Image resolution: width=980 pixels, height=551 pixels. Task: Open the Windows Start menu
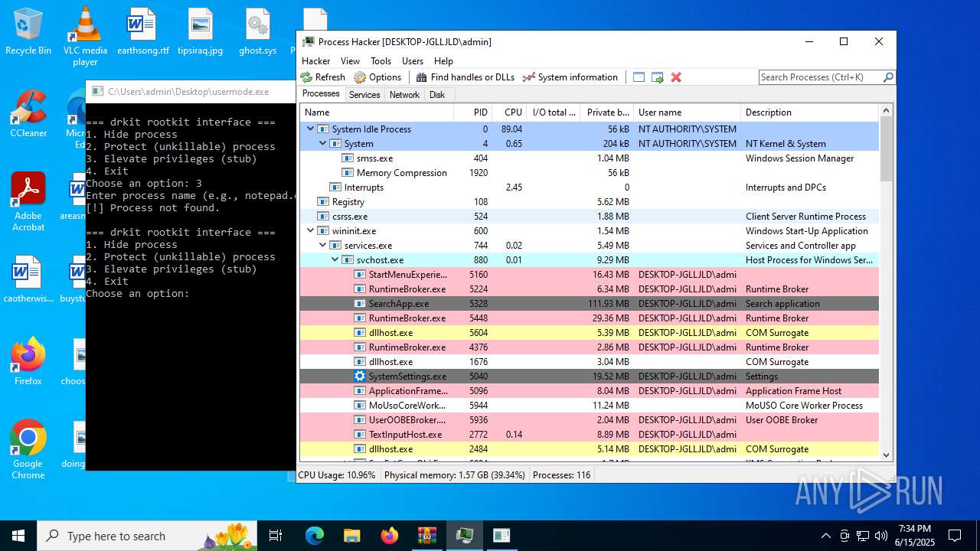(18, 536)
